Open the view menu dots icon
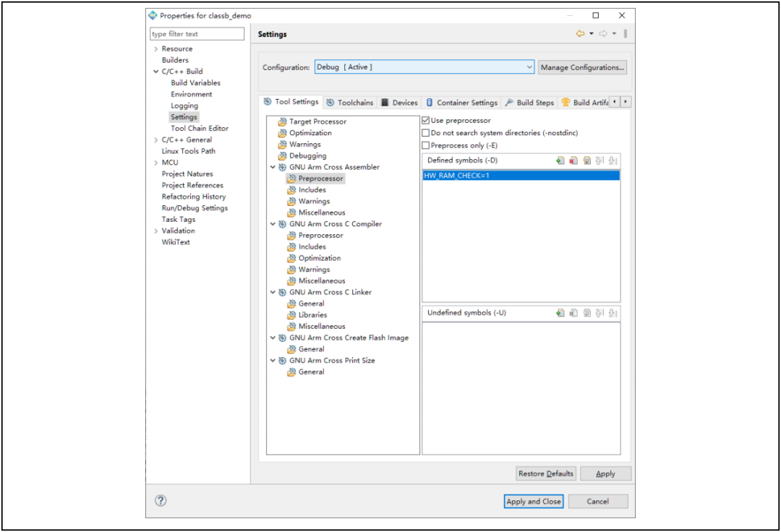Screen dimensions: 781x532 point(626,33)
